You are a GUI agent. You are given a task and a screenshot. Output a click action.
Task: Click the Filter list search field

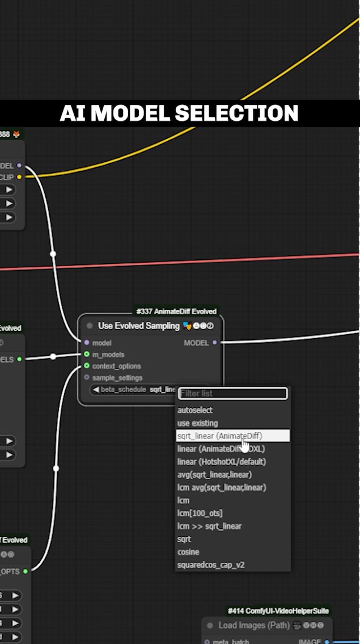[232, 393]
